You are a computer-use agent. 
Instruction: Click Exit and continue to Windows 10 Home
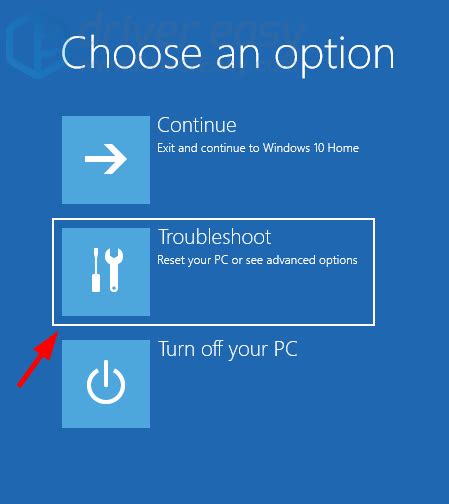point(258,148)
